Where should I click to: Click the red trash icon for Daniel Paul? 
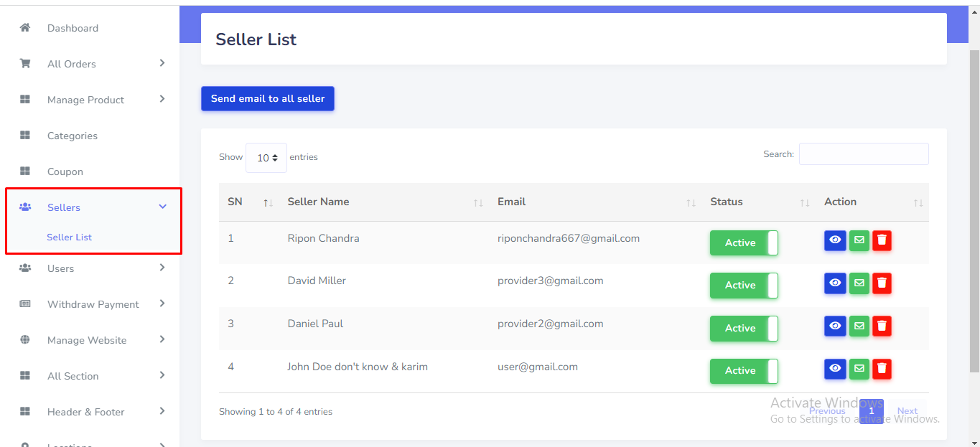(882, 326)
